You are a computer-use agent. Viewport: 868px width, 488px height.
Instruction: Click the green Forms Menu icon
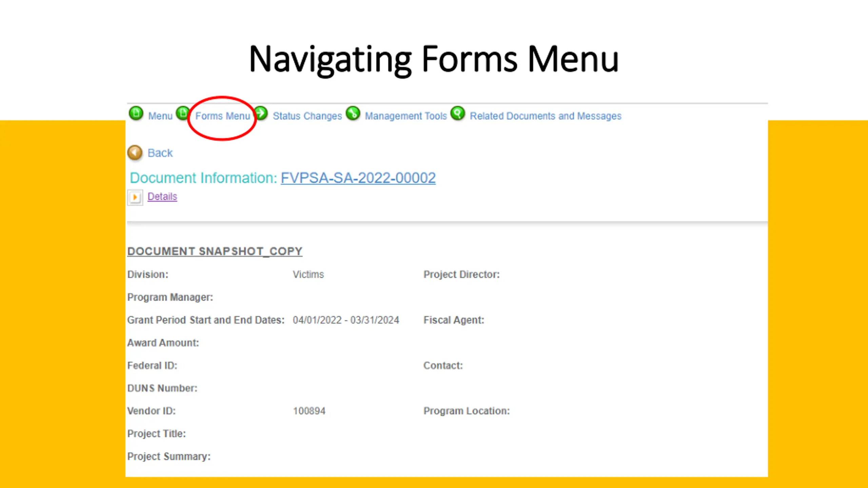183,113
